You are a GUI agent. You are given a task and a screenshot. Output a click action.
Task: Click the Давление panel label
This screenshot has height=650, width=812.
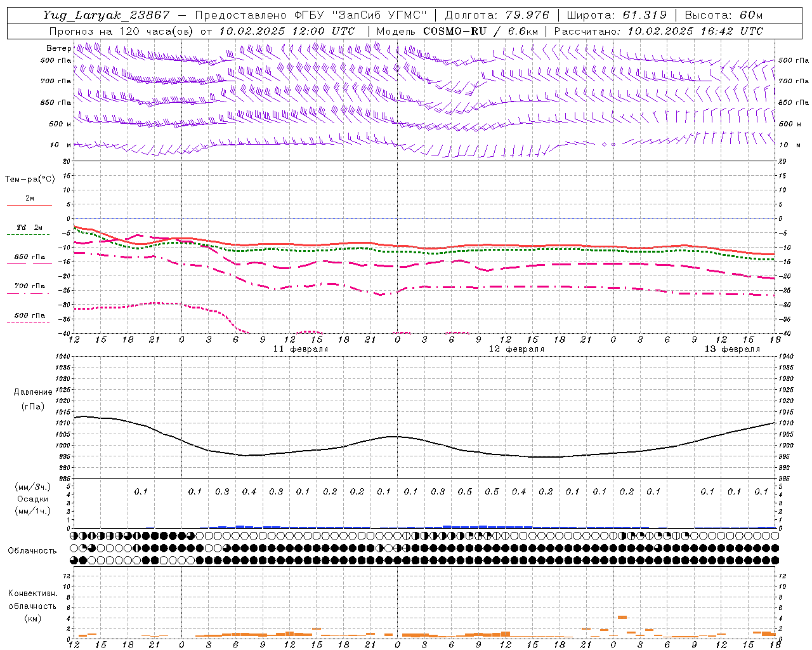(x=33, y=392)
